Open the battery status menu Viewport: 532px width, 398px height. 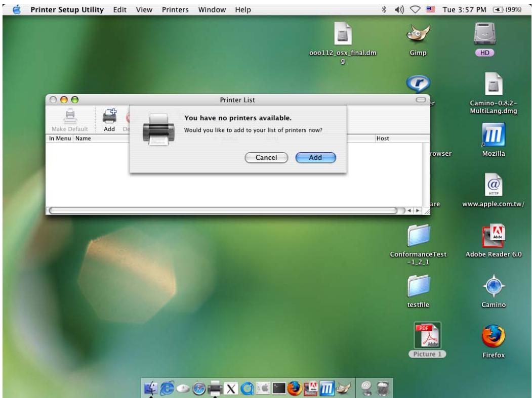507,10
